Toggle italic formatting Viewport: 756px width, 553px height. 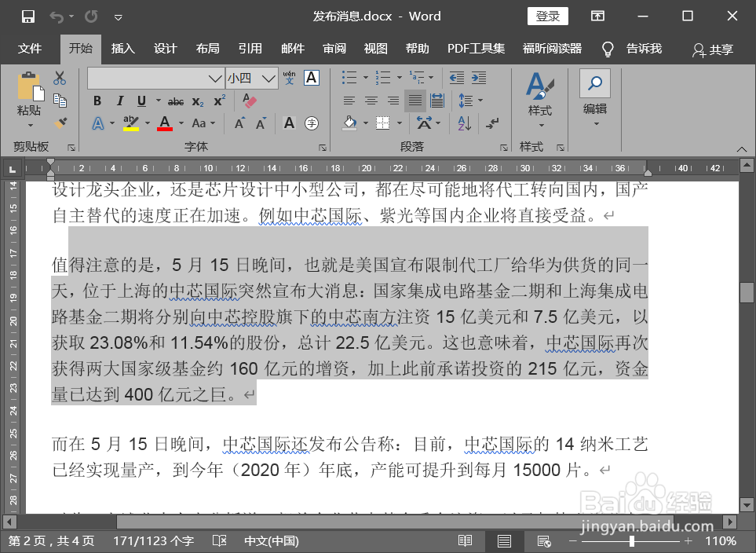coord(119,101)
